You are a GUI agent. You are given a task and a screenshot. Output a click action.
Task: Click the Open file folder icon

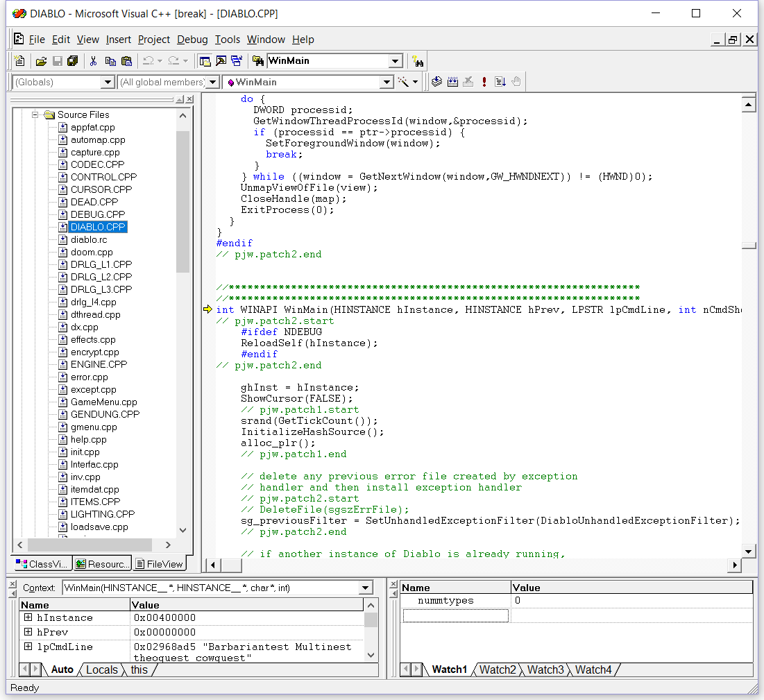[x=42, y=61]
